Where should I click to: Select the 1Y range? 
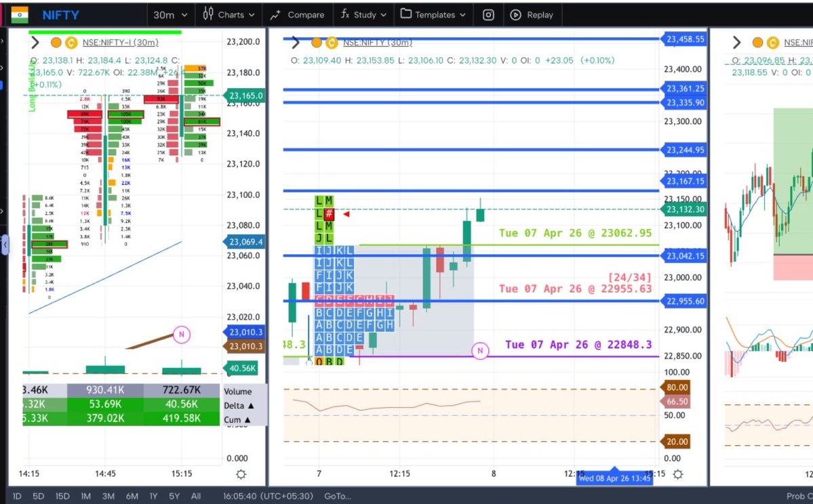pos(153,497)
